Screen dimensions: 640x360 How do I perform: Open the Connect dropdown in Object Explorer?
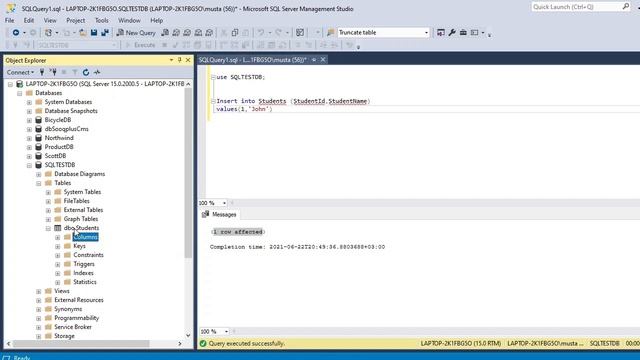point(20,72)
